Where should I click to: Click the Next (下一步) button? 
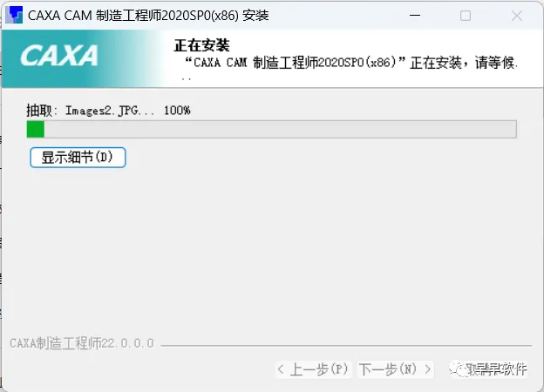[x=395, y=369]
